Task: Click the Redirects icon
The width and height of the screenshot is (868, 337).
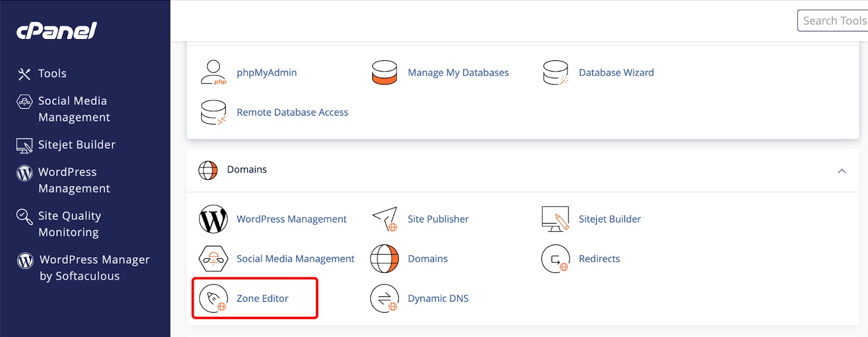Action: (x=556, y=259)
